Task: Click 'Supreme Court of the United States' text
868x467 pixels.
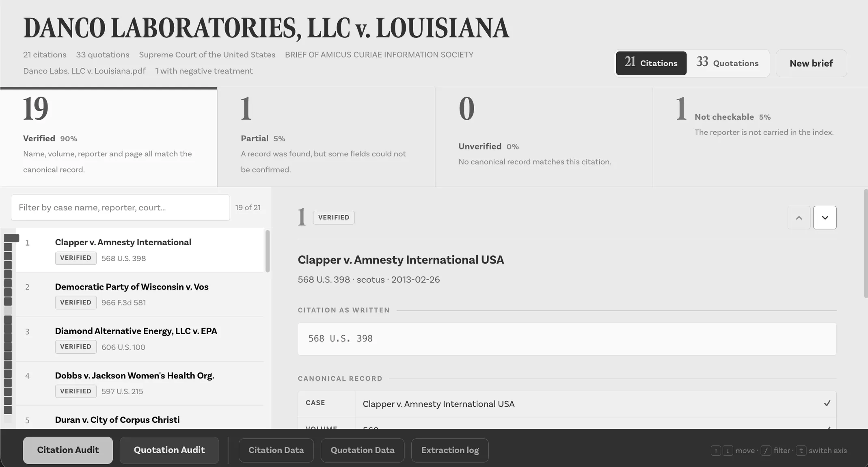Action: 207,54
